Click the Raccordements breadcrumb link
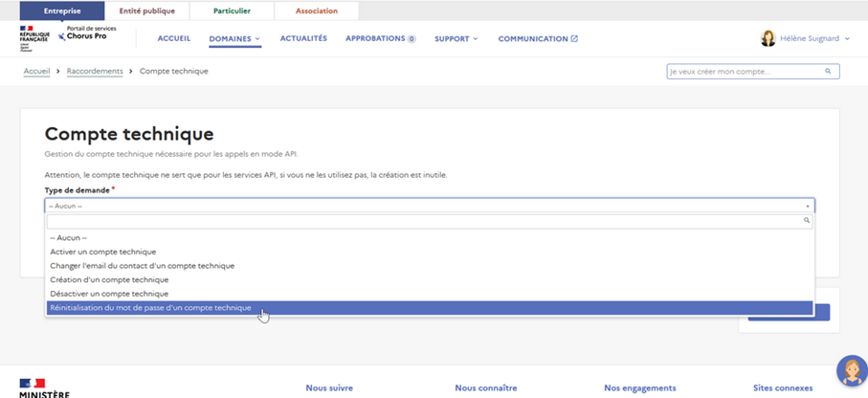Image resolution: width=868 pixels, height=398 pixels. (95, 72)
